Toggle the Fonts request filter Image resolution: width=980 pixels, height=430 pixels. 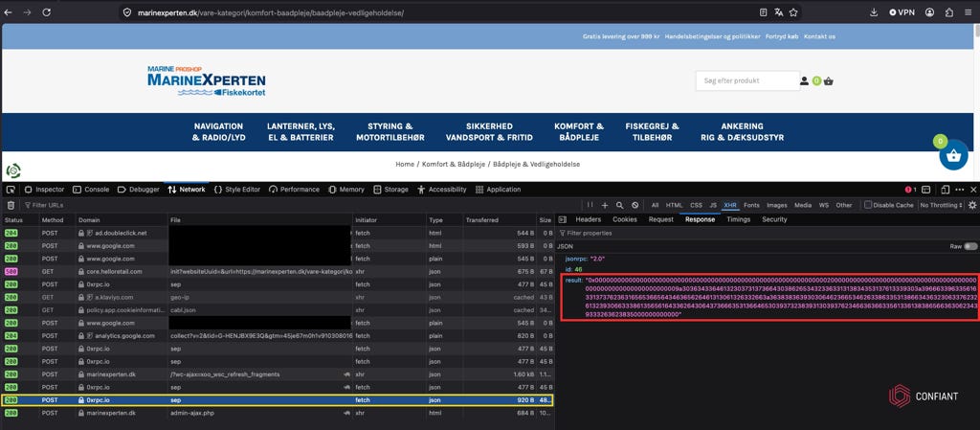tap(751, 205)
